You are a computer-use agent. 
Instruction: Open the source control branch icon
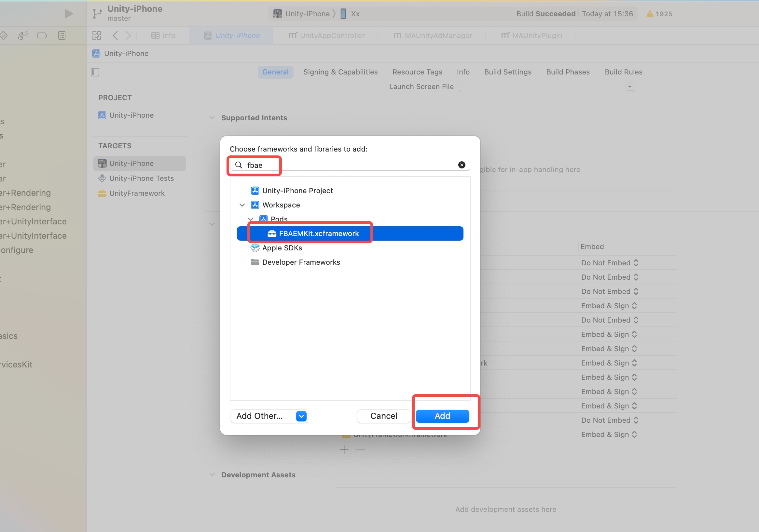pos(97,14)
